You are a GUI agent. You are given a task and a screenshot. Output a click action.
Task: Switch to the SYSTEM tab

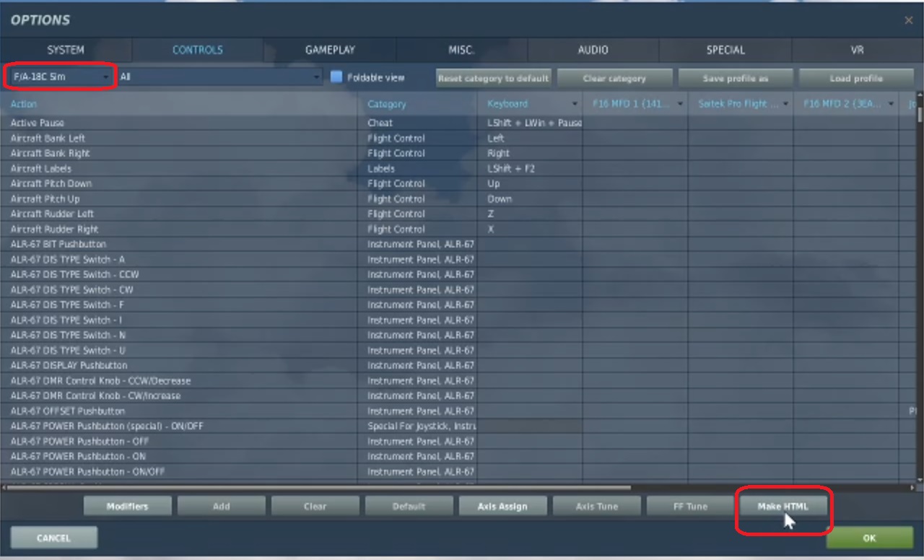pos(66,50)
